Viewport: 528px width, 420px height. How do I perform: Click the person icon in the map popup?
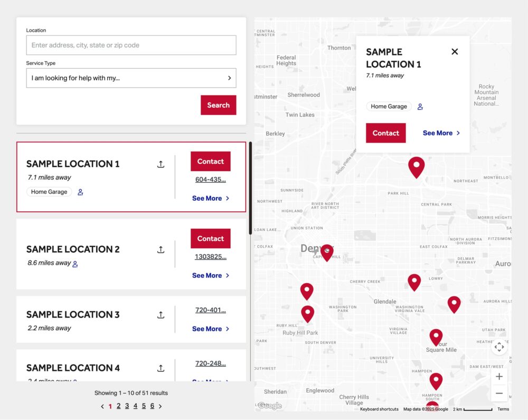point(420,107)
